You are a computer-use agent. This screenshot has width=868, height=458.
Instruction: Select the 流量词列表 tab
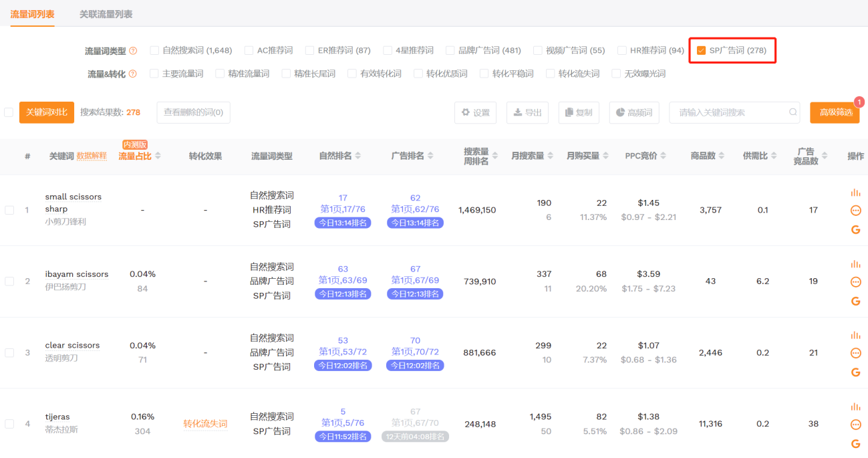[32, 14]
